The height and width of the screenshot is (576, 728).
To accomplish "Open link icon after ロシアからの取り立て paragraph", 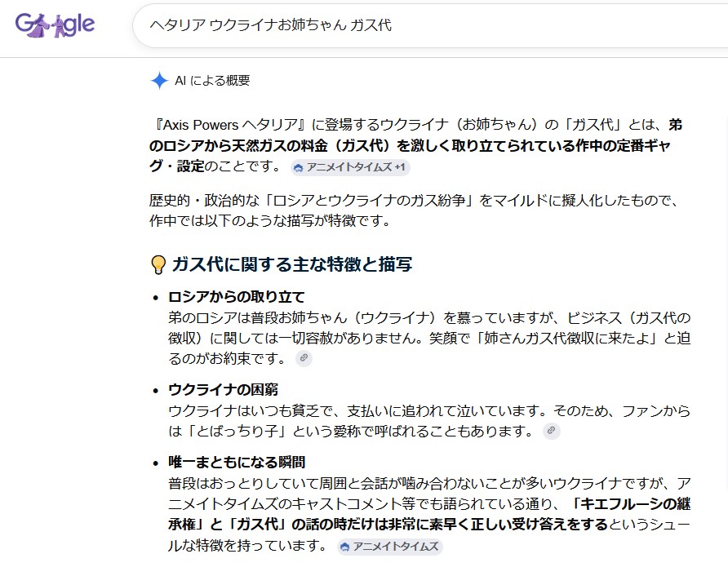I will tap(304, 358).
